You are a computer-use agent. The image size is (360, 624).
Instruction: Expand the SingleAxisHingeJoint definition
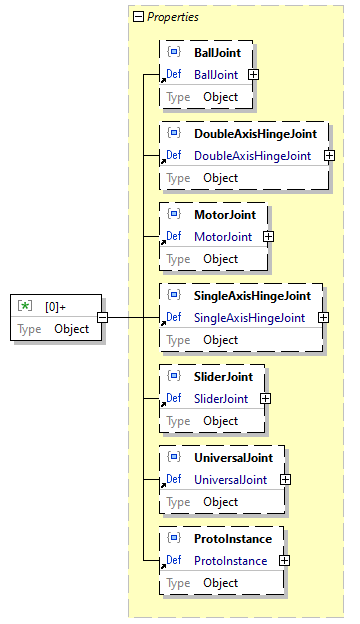click(323, 318)
